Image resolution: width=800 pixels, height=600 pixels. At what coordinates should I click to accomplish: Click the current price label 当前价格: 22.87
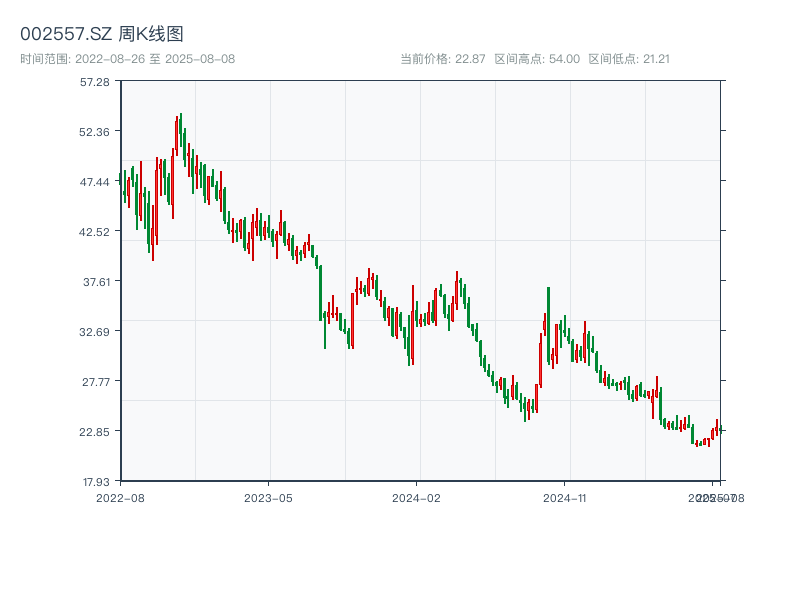442,59
